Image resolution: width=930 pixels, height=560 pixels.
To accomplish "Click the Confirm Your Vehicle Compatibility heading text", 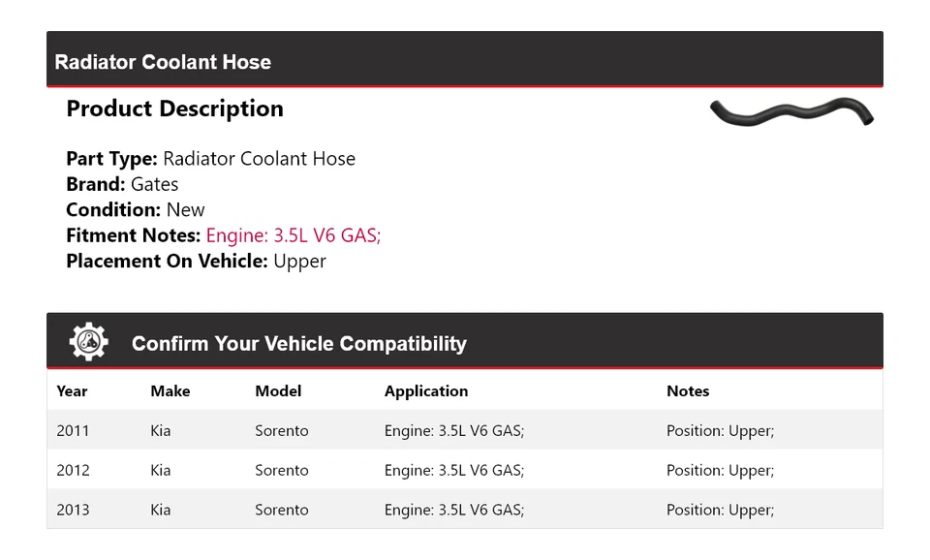I will (x=298, y=344).
